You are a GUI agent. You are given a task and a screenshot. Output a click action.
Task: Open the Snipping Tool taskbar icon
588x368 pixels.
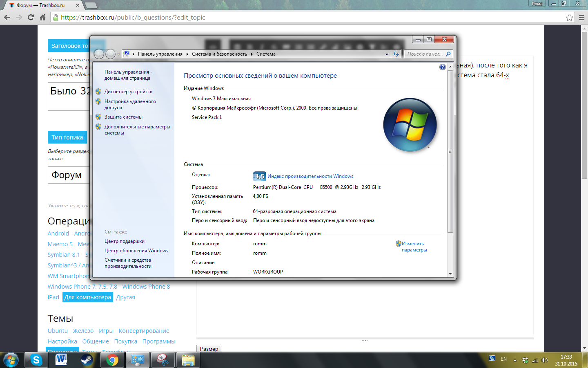pyautogui.click(x=163, y=360)
